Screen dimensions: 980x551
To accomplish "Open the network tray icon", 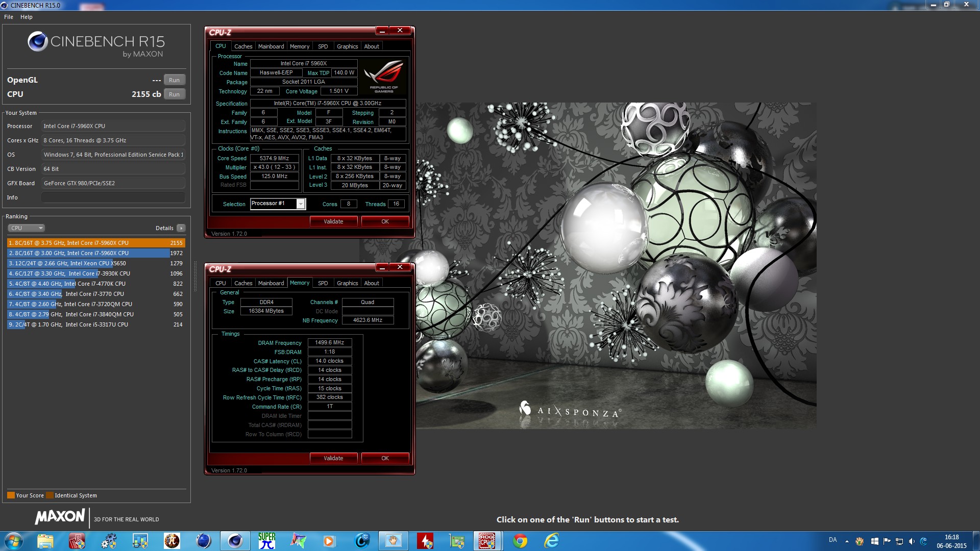I will [899, 541].
